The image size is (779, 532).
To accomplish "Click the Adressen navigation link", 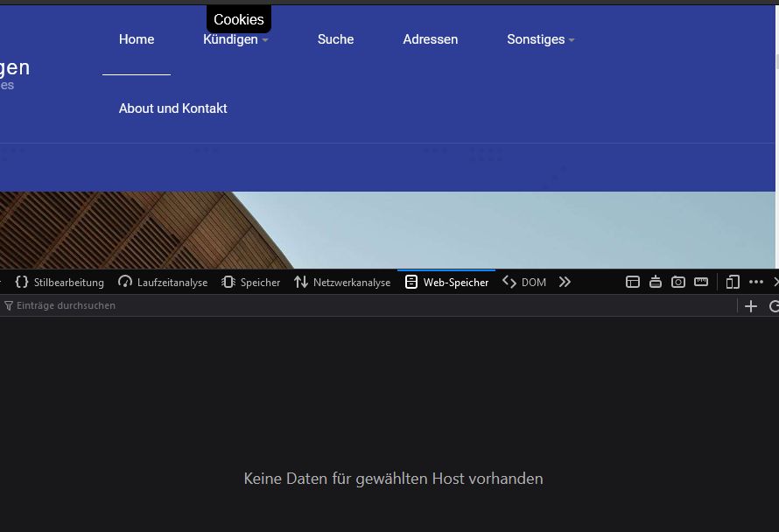I will (430, 39).
